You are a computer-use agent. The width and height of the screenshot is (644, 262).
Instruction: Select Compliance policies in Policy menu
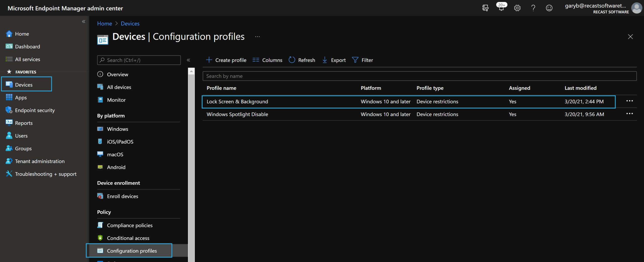coord(130,225)
